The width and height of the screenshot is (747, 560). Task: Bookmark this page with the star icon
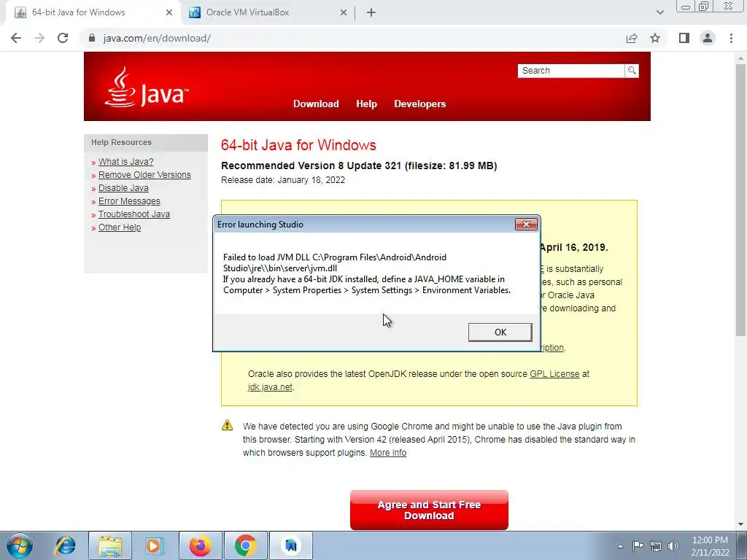(655, 38)
